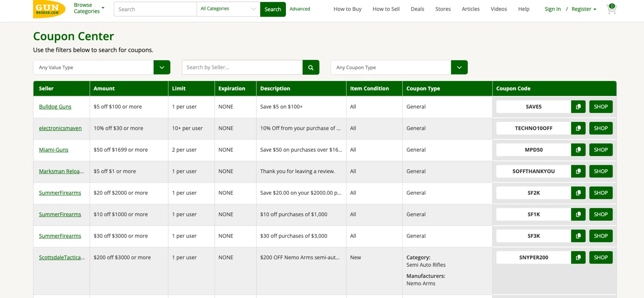Open the Sign In link
The image size is (644, 298).
point(553,9)
